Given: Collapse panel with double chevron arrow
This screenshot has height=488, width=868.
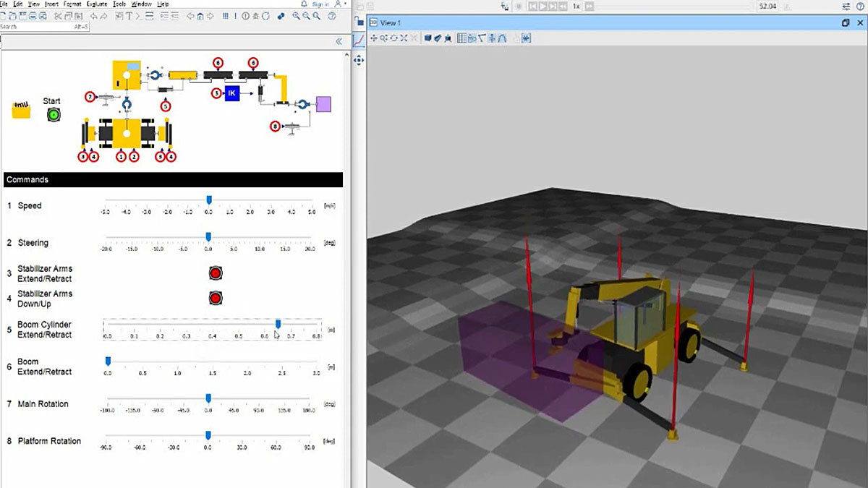Looking at the screenshot, I should point(339,42).
